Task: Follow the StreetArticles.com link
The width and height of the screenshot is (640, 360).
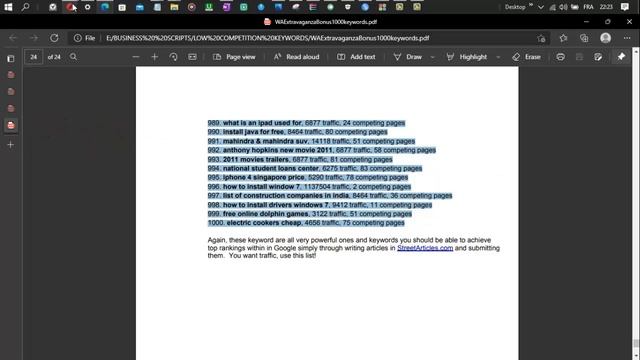Action: coord(425,248)
